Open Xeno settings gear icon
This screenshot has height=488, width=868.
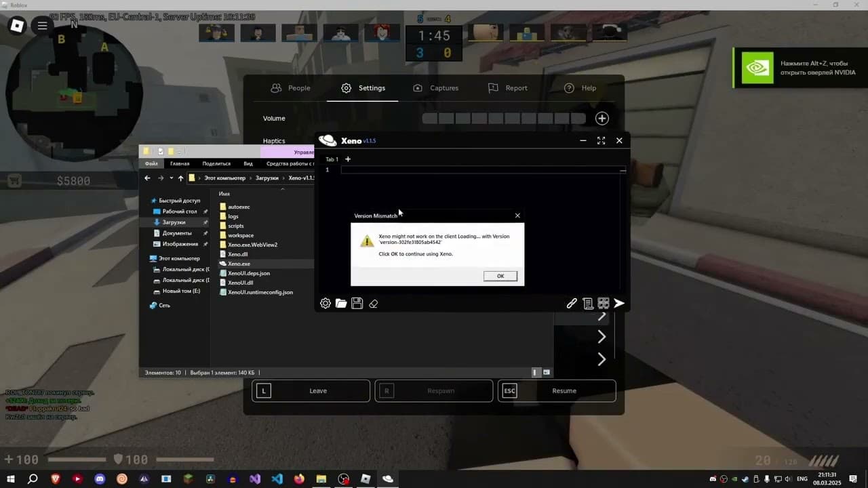click(x=325, y=304)
